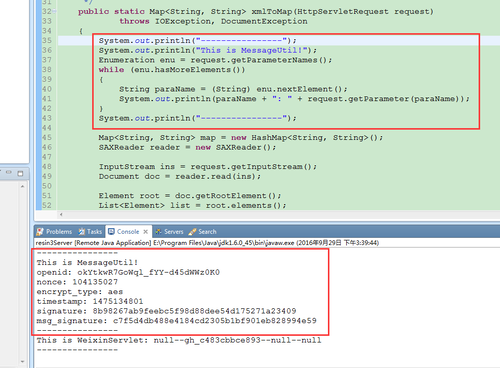Click 'Enumeration enu = request.getParameterNames();' line

tap(215, 60)
